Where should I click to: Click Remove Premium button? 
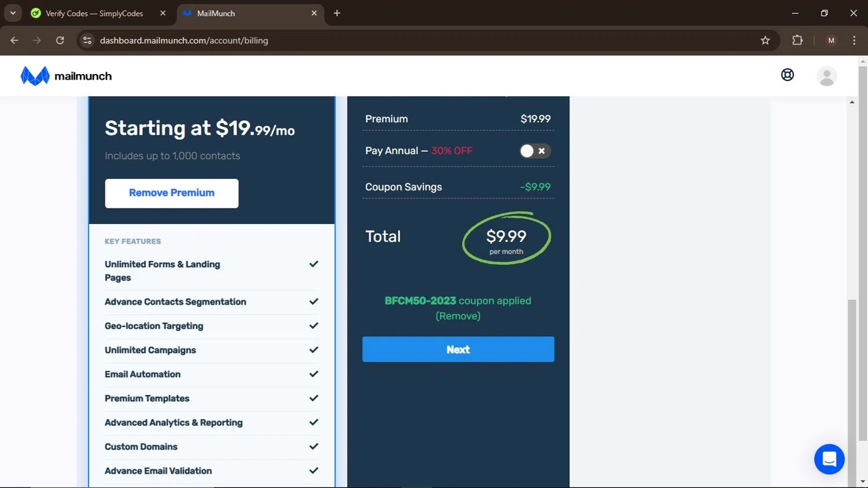[172, 193]
